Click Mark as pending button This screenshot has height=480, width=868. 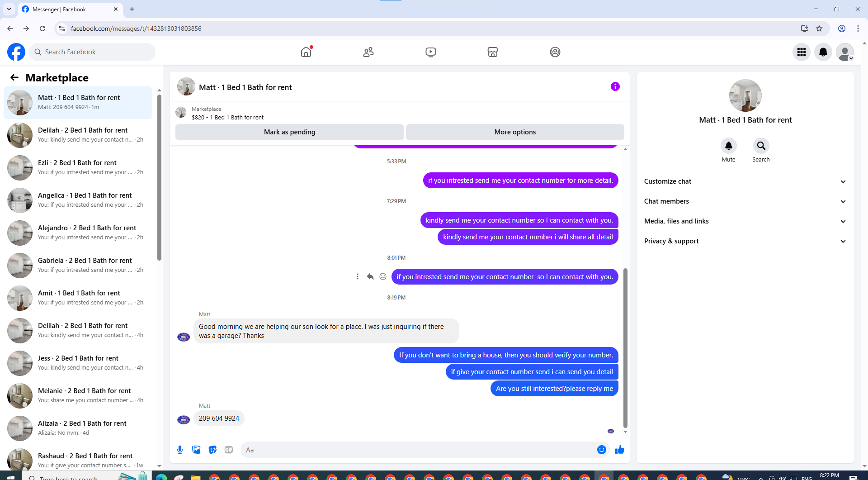click(289, 132)
